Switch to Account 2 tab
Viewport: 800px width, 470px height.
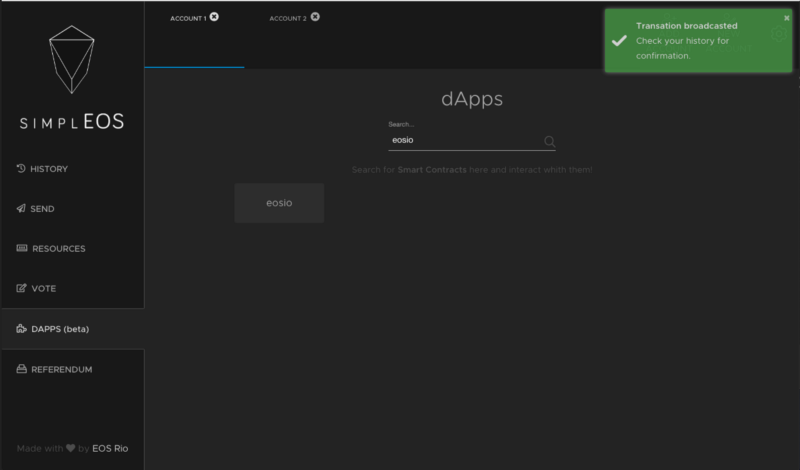click(x=288, y=18)
